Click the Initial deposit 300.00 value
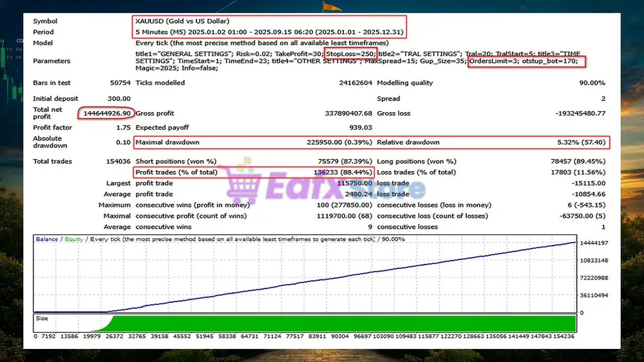644x362 pixels. tap(119, 99)
